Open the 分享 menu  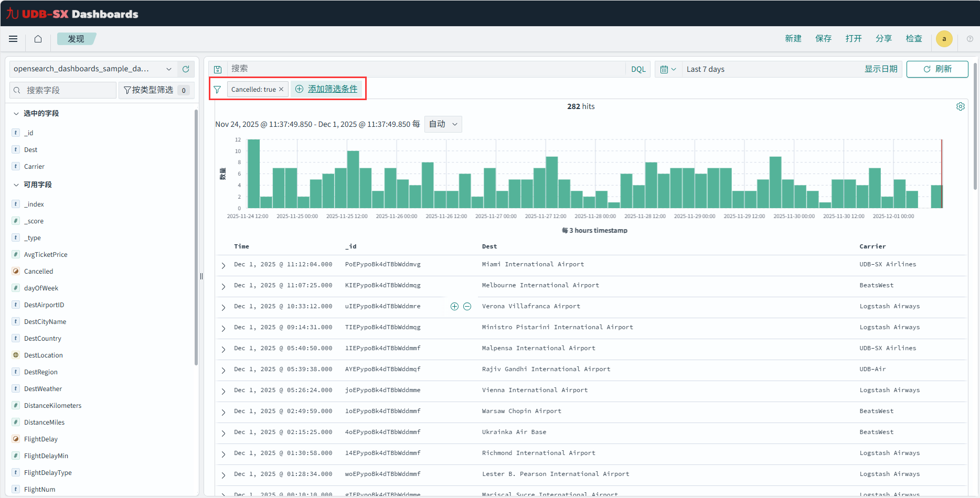(883, 39)
